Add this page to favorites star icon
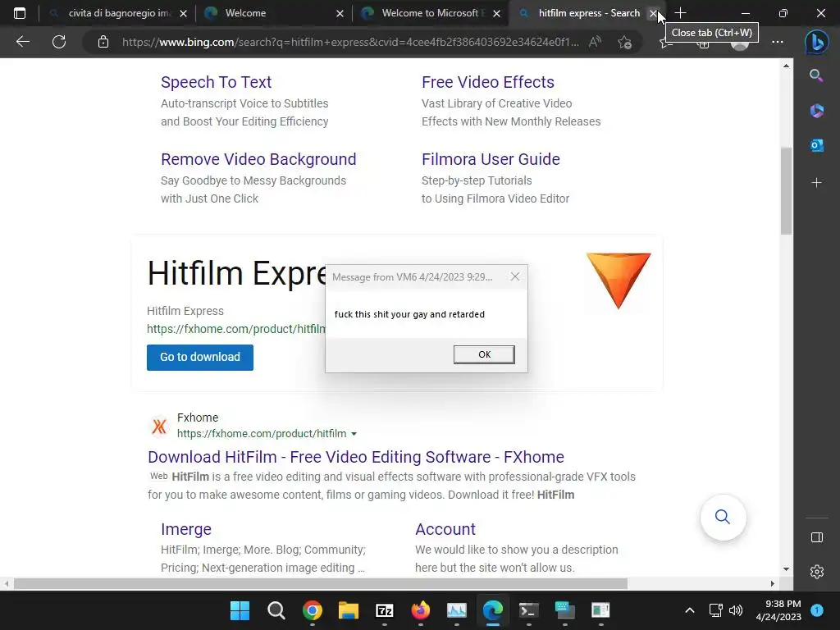This screenshot has height=630, width=840. click(x=624, y=42)
